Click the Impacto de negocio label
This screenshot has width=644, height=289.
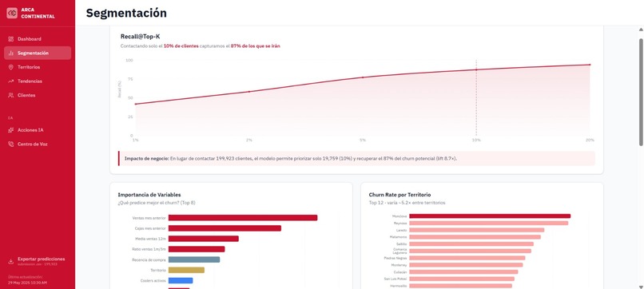[x=147, y=158]
